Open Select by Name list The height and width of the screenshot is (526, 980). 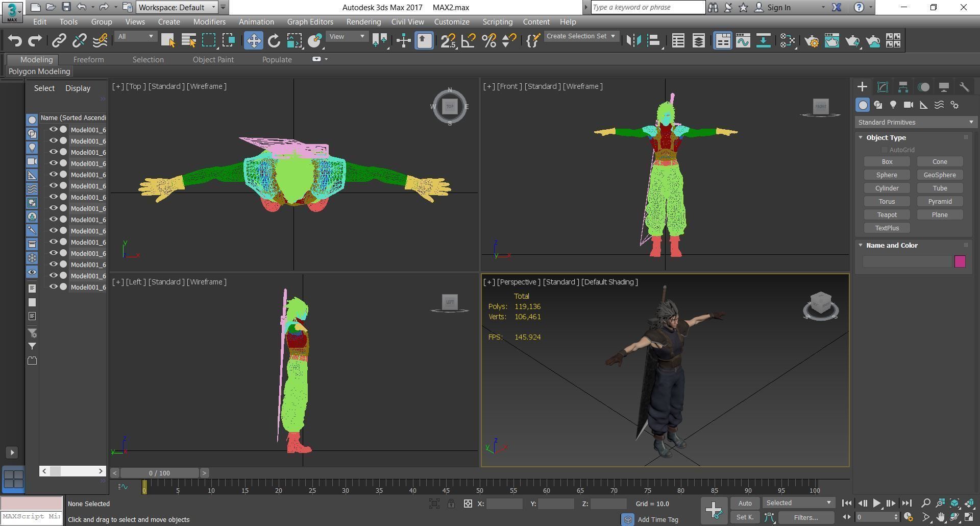click(x=189, y=41)
